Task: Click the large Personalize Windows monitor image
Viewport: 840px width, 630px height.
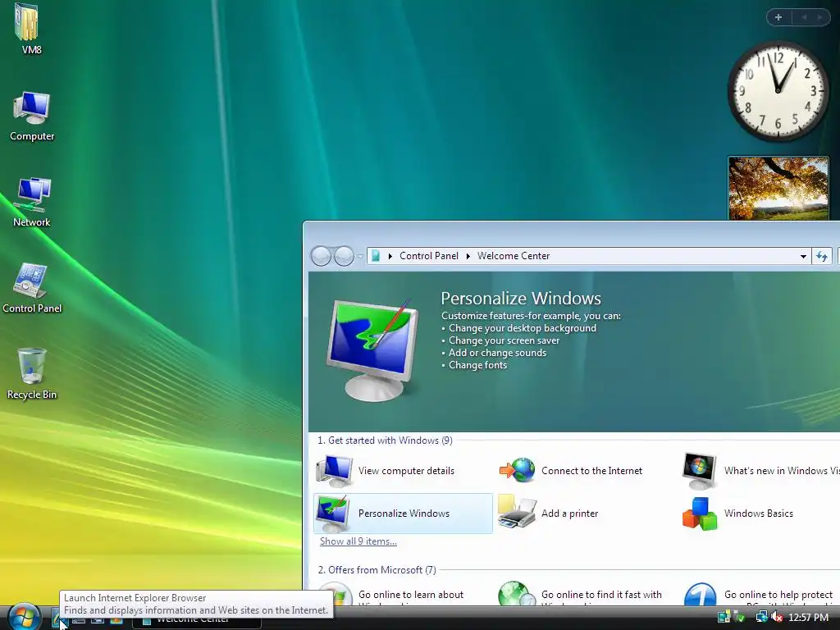Action: click(372, 349)
